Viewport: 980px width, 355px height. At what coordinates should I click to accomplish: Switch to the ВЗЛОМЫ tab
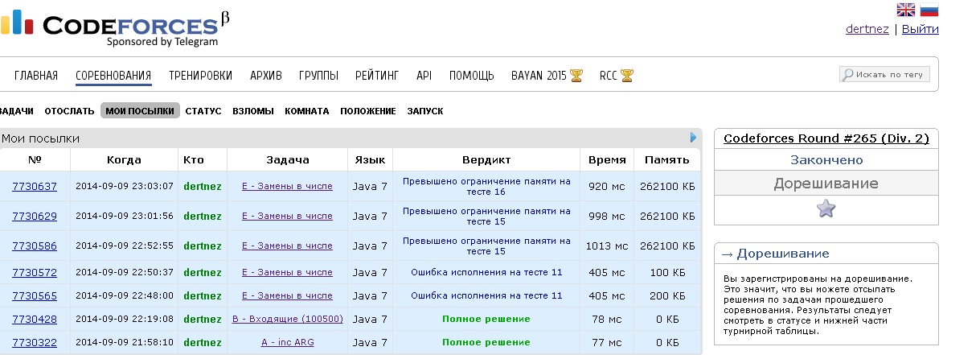[x=253, y=111]
